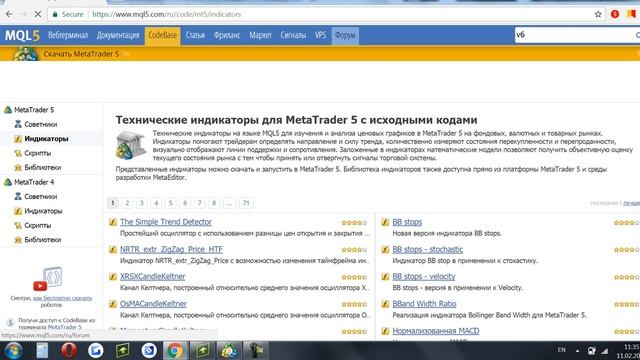Open BB stops link
640x360 pixels.
[407, 222]
